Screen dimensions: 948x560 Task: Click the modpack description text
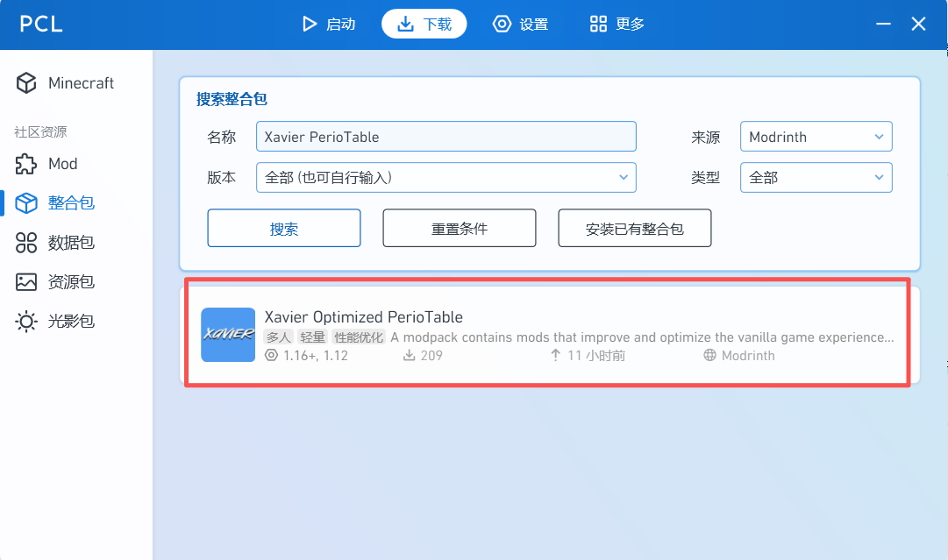point(642,337)
